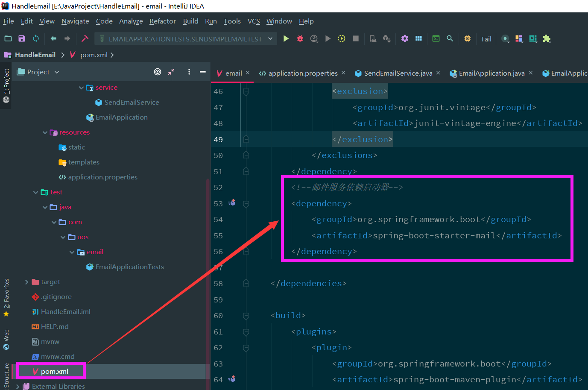The width and height of the screenshot is (588, 390).
Task: Start the Debug bug icon
Action: [x=300, y=39]
